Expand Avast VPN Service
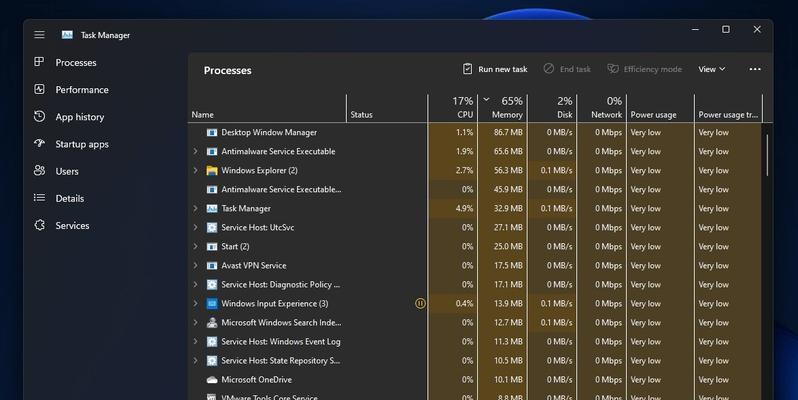The width and height of the screenshot is (798, 400). point(195,265)
